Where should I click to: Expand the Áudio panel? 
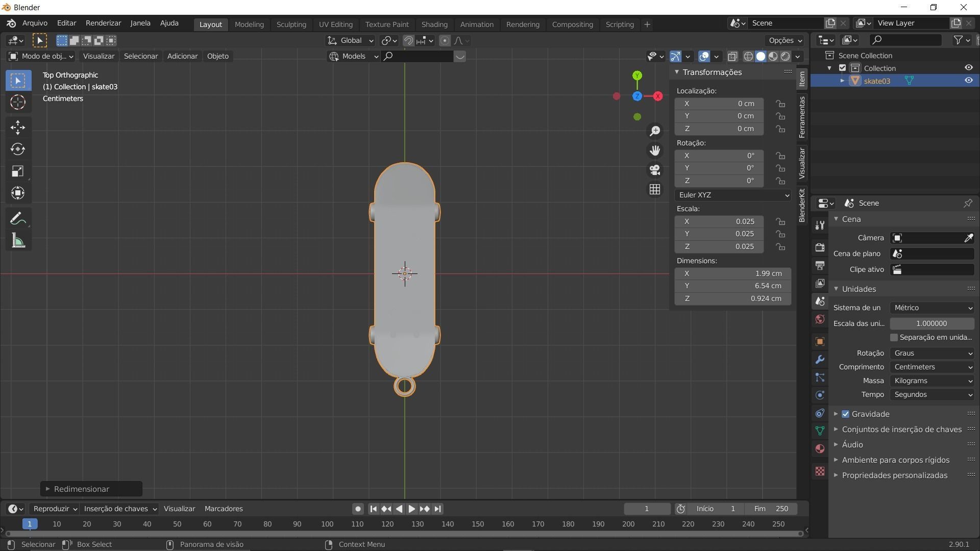(x=852, y=445)
